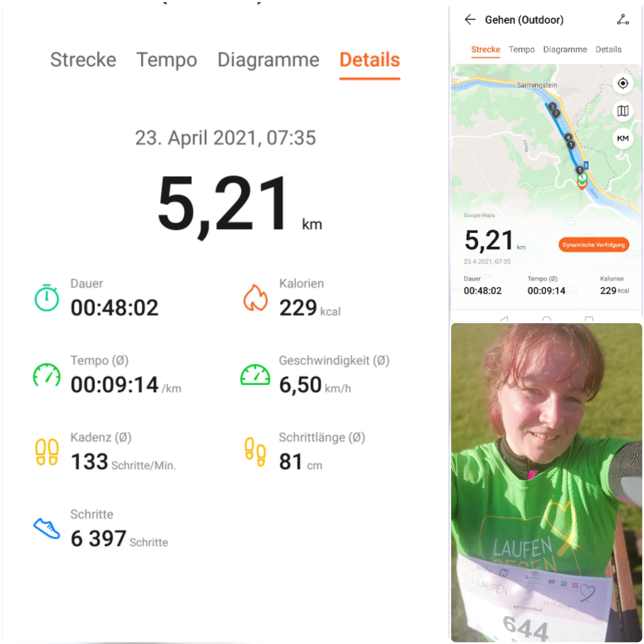The height and width of the screenshot is (644, 644).
Task: Click the pace gauge icon beside Tempo (Ø)
Action: coord(47,375)
